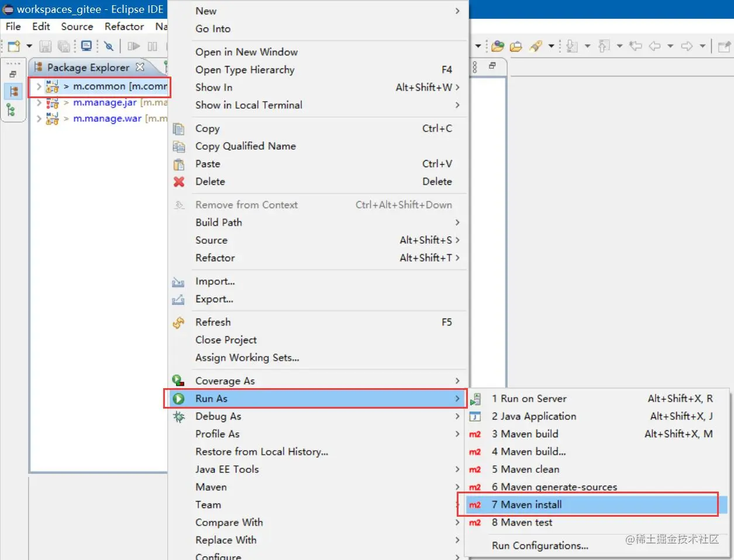This screenshot has height=560, width=734.
Task: Open the Show In submenu
Action: (x=328, y=87)
